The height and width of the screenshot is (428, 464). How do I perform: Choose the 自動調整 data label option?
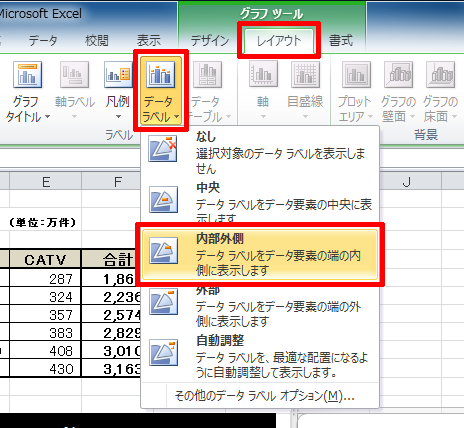[x=260, y=356]
